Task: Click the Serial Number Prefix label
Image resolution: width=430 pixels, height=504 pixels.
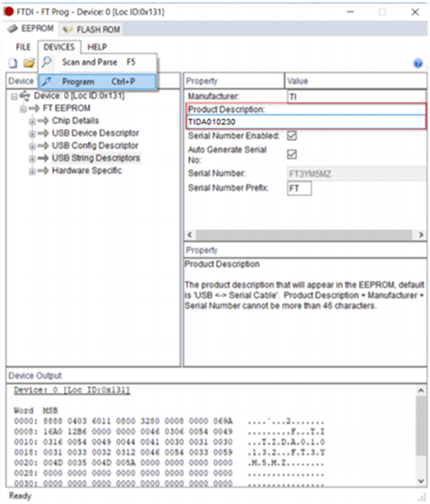Action: [228, 188]
